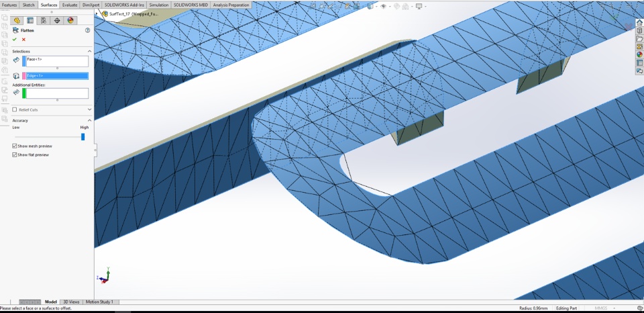The width and height of the screenshot is (644, 313).
Task: Open the Simulation tab
Action: tap(159, 5)
